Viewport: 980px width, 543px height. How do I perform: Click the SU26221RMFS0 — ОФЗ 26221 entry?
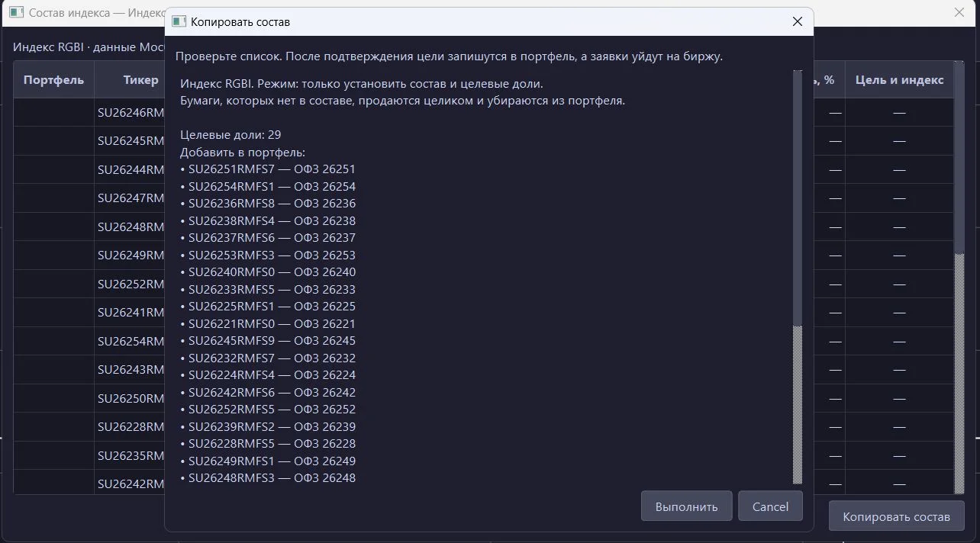point(268,324)
